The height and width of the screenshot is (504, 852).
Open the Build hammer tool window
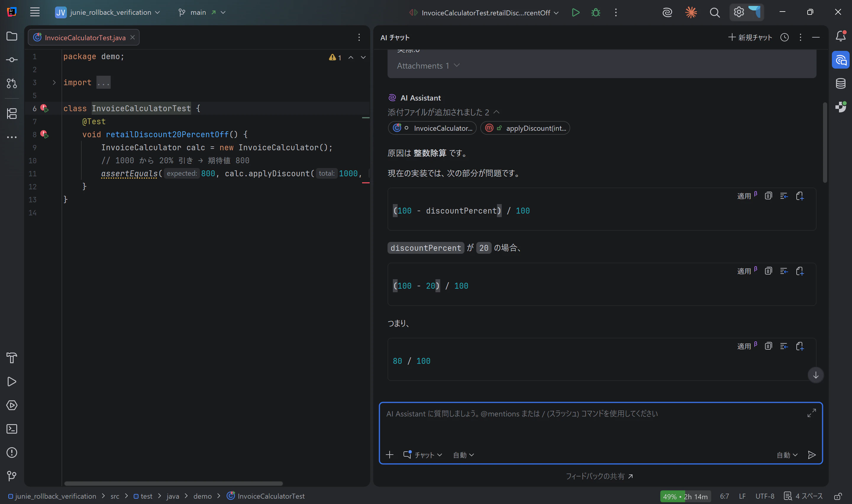click(12, 358)
